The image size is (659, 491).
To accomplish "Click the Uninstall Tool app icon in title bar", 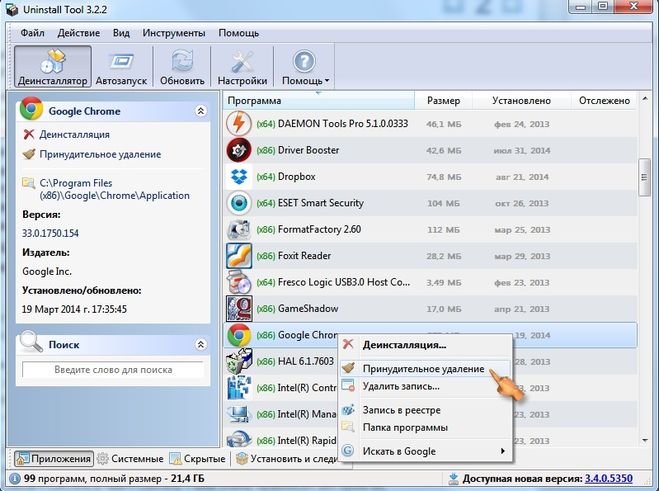I will (11, 9).
